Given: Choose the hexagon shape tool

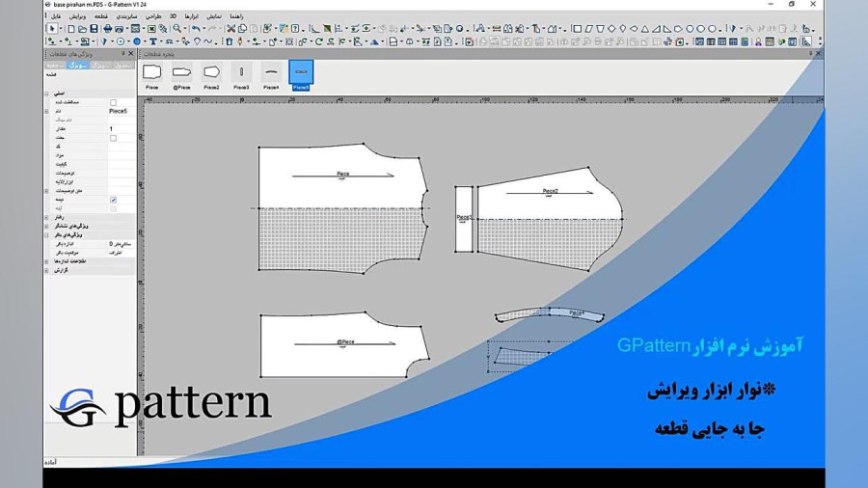Looking at the screenshot, I should pos(690,29).
